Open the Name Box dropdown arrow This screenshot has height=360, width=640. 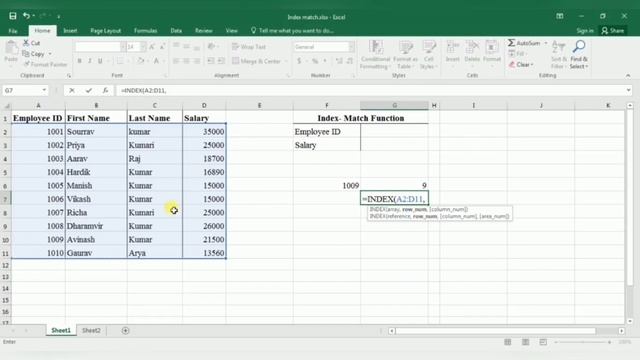pyautogui.click(x=44, y=90)
